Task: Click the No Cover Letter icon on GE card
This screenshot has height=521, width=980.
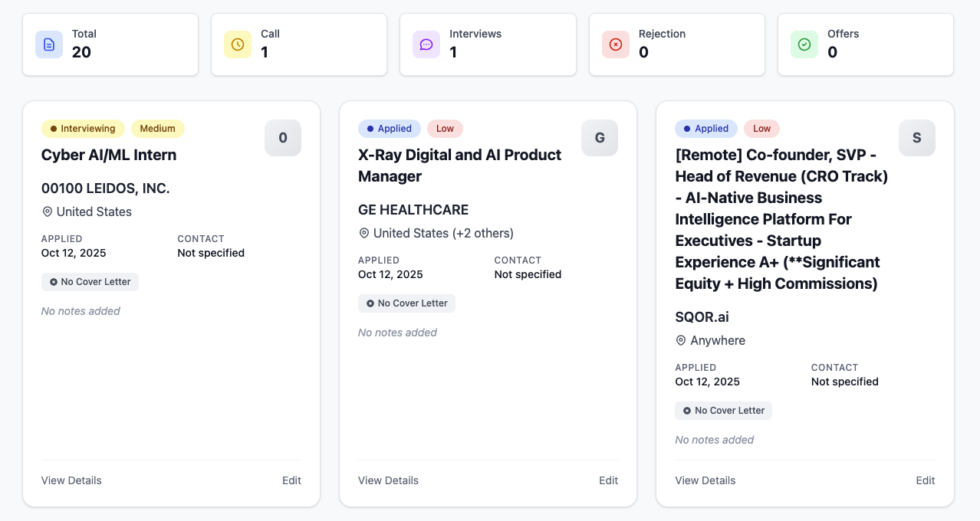Action: click(369, 303)
